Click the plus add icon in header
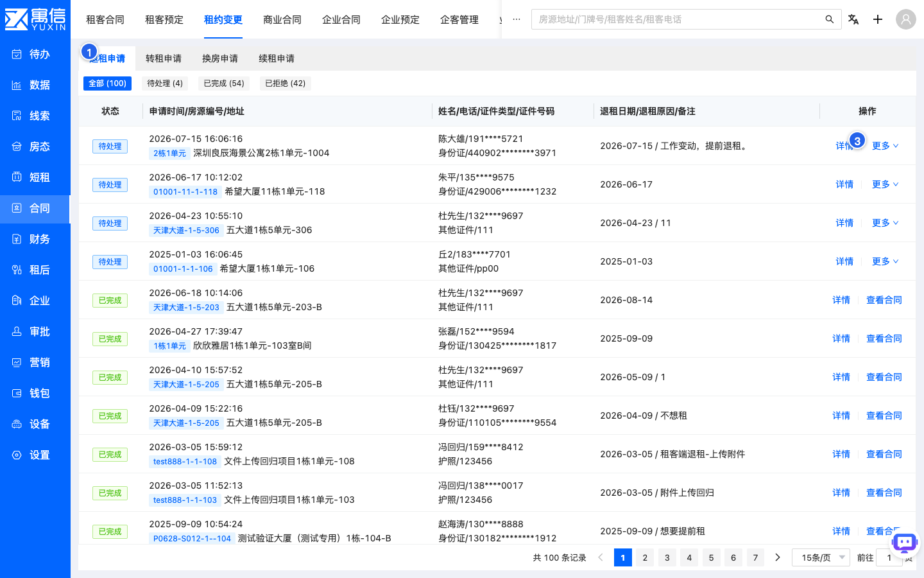Viewport: 924px width, 578px height. (878, 19)
